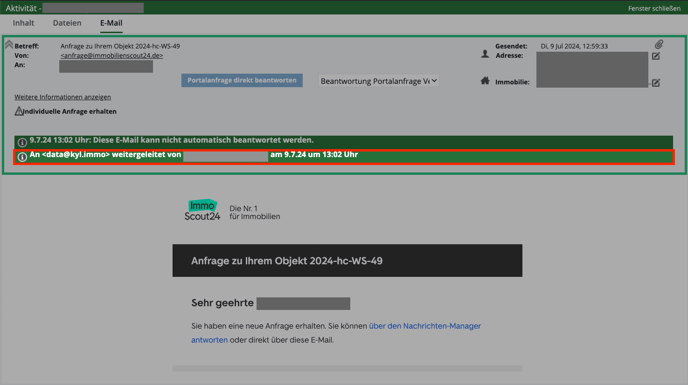Screen dimensions: 688x385
Task: Switch to the Dateien tab
Action: pyautogui.click(x=67, y=23)
